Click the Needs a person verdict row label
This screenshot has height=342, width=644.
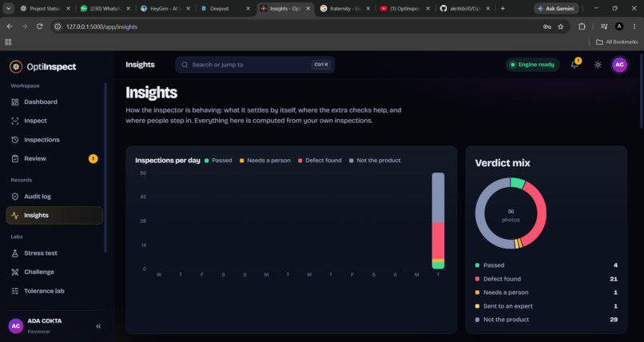(506, 292)
